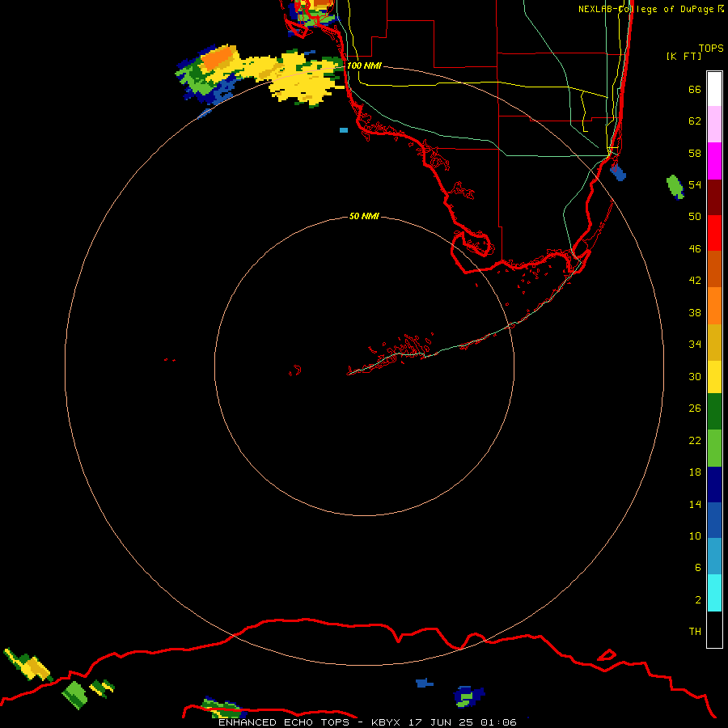Viewport: 728px width, 728px height.
Task: Click the bright orange legend color segment
Action: tap(714, 306)
